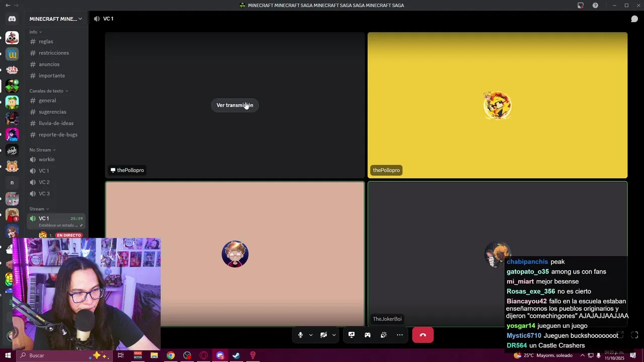Open the blue W server icon
Screen dimensions: 644x362
tap(12, 54)
